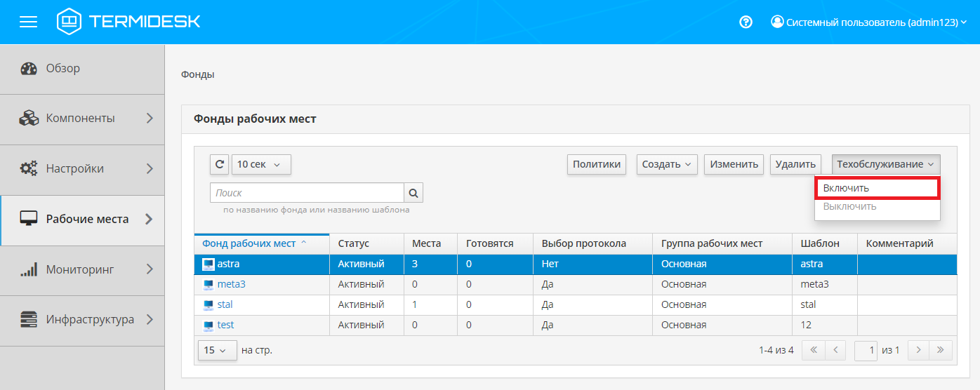Open the help question mark icon
This screenshot has width=980, height=390.
coord(746,22)
